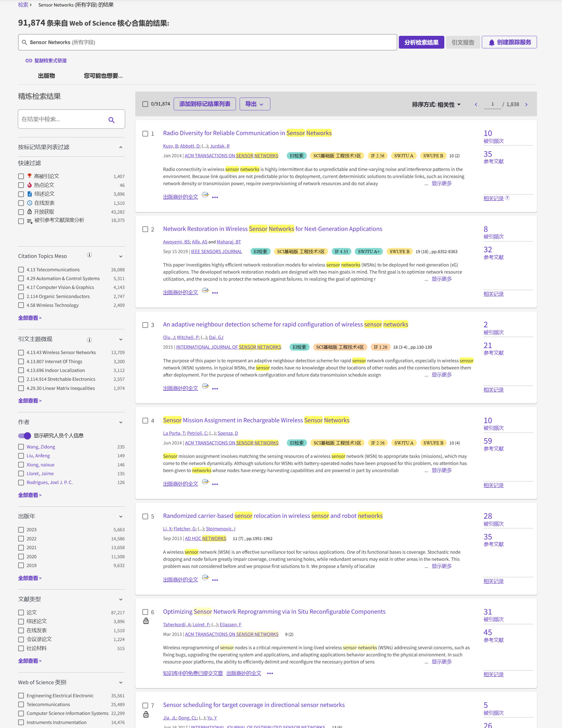Open the 排序方式: 相关性 dropdown
The width and height of the screenshot is (562, 728).
click(x=436, y=105)
